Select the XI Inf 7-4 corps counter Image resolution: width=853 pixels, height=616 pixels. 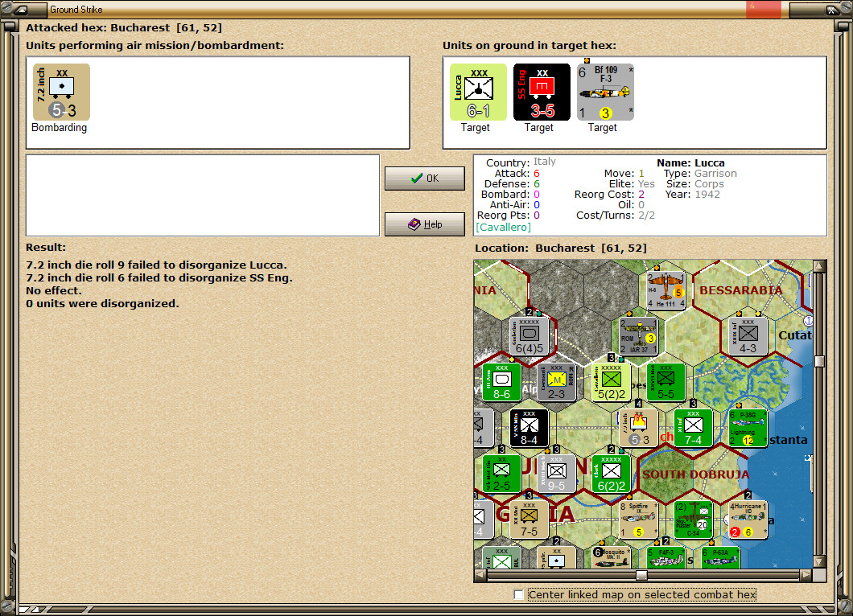pos(693,429)
